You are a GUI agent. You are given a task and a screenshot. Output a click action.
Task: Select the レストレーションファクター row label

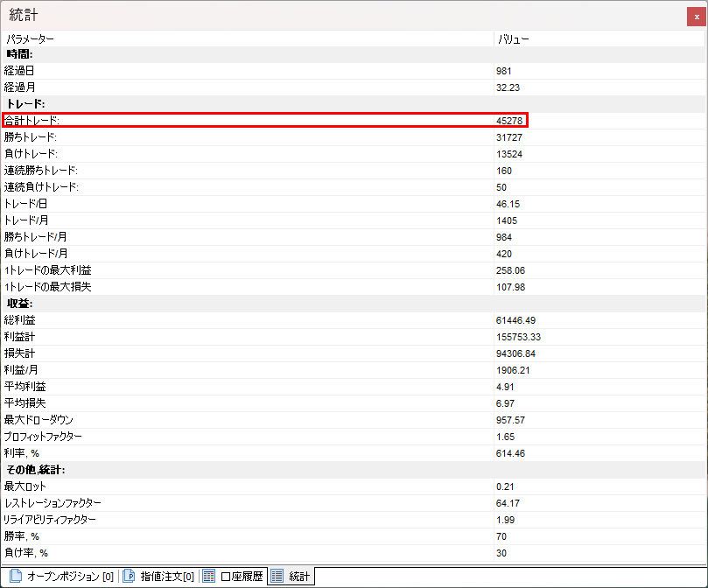(x=53, y=502)
